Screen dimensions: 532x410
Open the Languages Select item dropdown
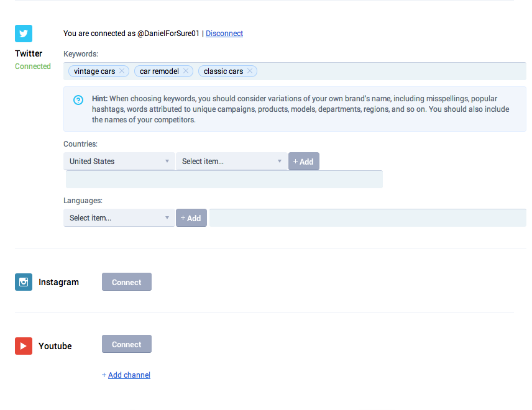pyautogui.click(x=118, y=217)
